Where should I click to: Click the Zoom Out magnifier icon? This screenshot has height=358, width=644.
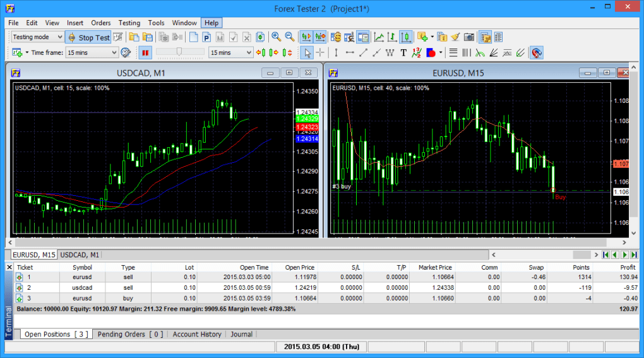tap(290, 37)
